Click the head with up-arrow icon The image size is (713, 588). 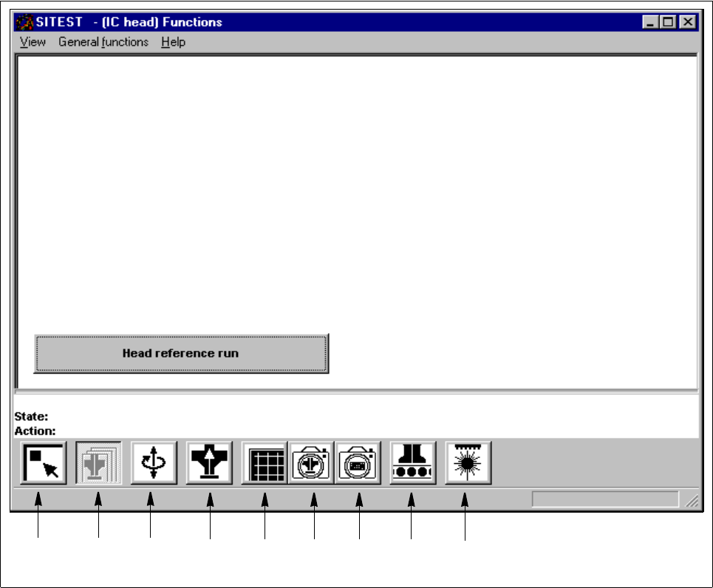coord(209,463)
